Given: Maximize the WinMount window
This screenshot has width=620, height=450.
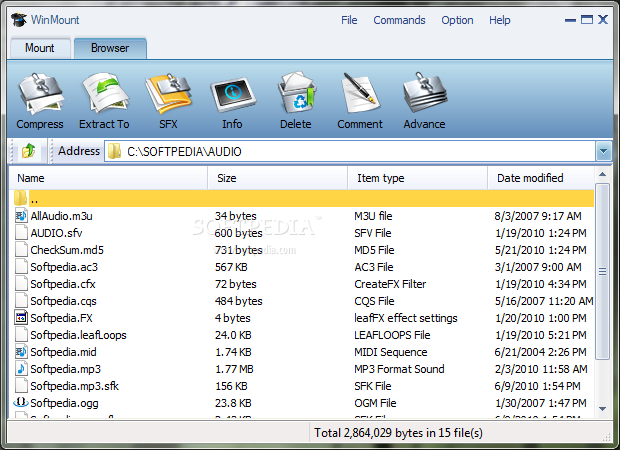Looking at the screenshot, I should [587, 19].
